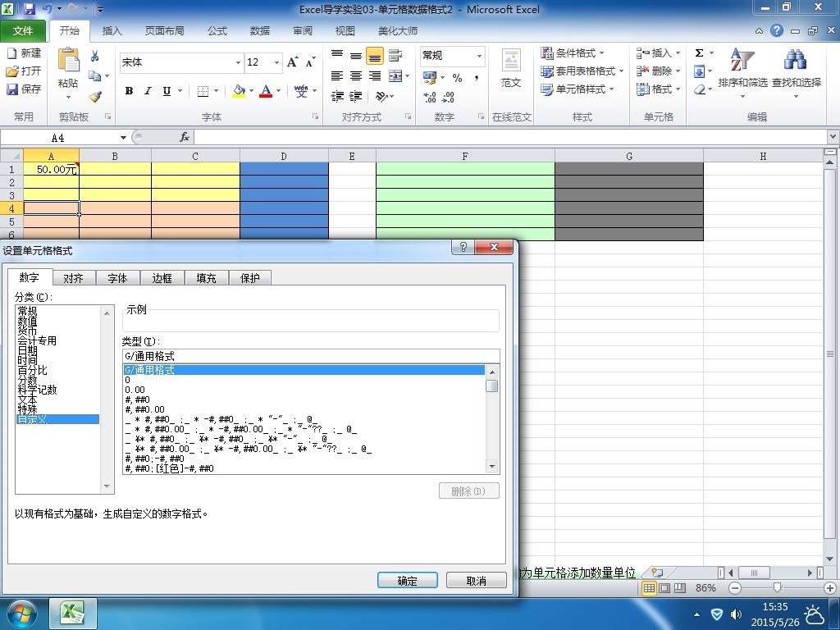Select 货币 in category list
Screen dimensions: 840x630
27,331
